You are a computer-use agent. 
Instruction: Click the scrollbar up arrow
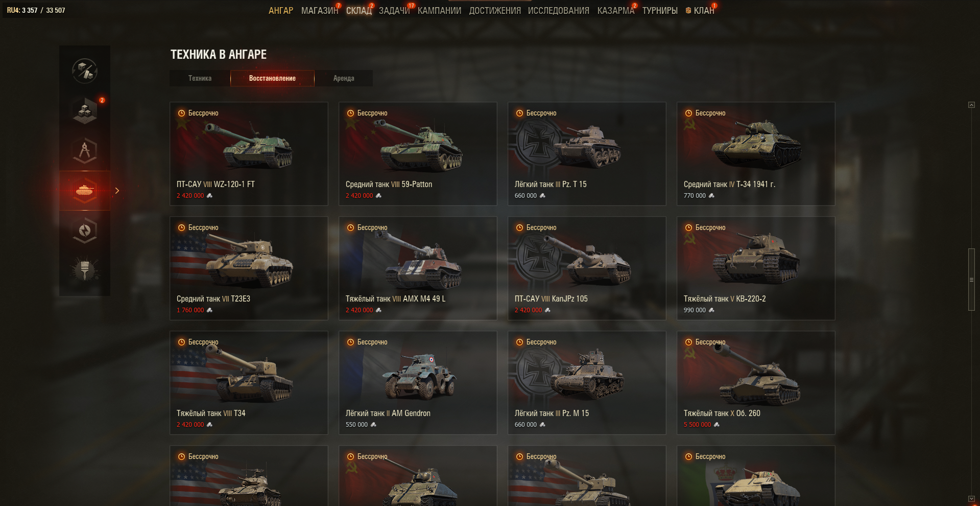pyautogui.click(x=971, y=105)
